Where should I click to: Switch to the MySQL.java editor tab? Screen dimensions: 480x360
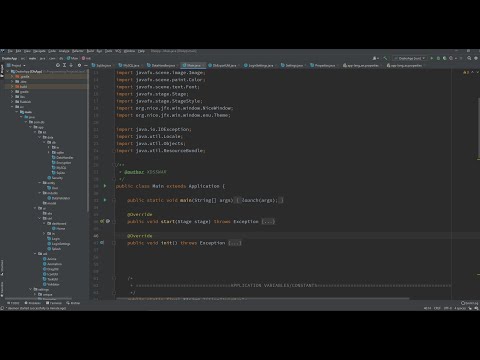click(x=131, y=65)
